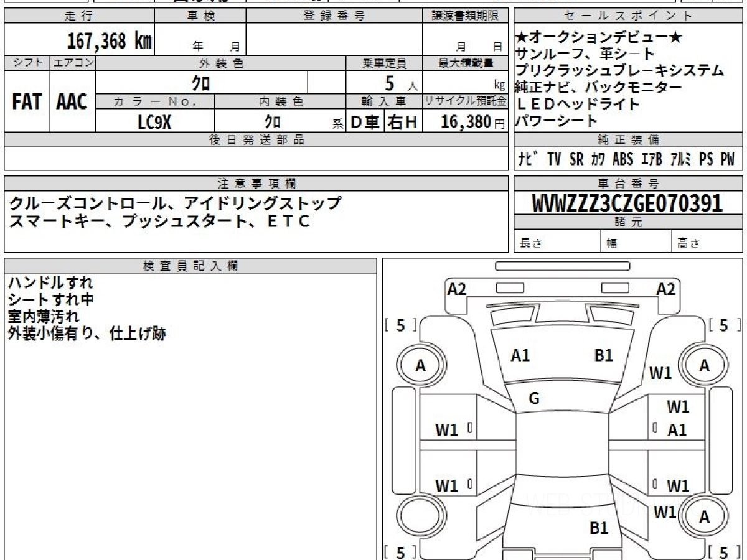Click the 走行 header cell
The height and width of the screenshot is (560, 747).
(78, 17)
